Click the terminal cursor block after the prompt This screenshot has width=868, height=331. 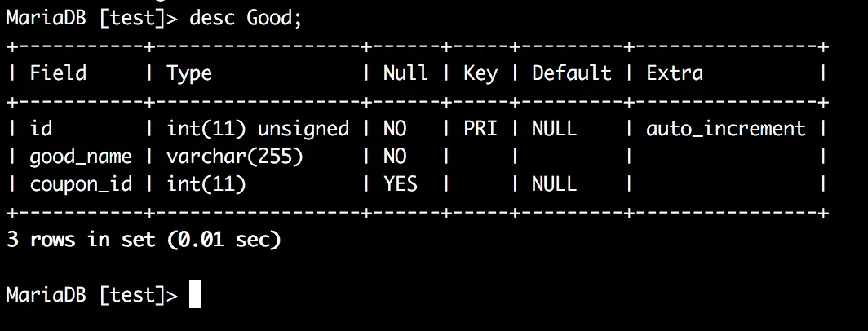[x=195, y=294]
